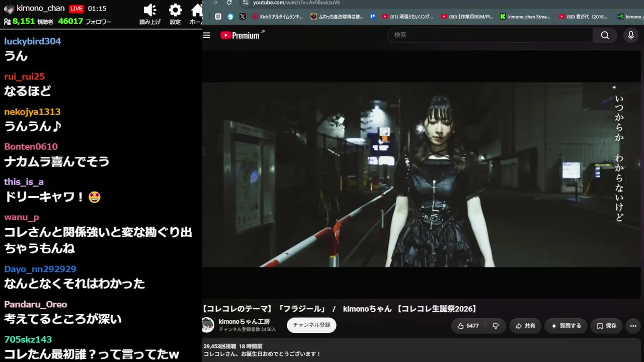Like the video with 5477 likes
Viewport: 644px width, 362px height.
point(468,326)
